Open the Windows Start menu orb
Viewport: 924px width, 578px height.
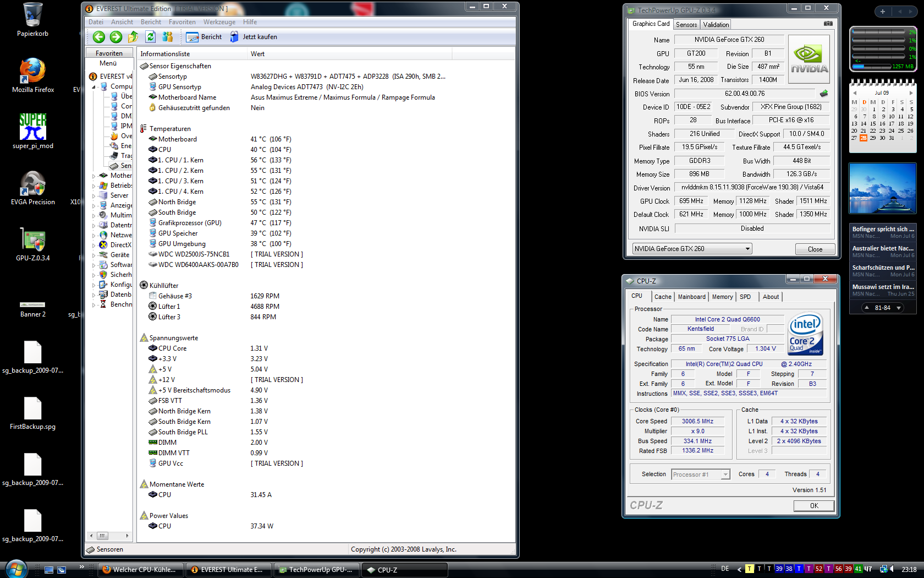tap(15, 569)
